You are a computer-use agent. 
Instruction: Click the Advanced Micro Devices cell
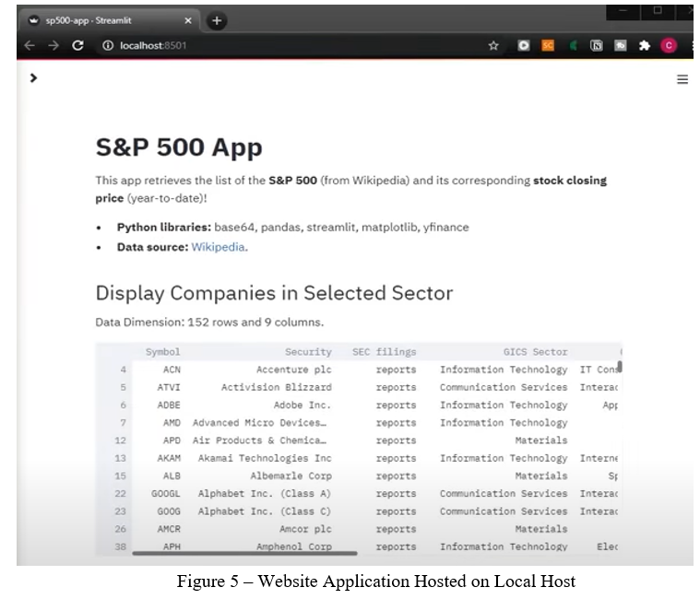[x=259, y=423]
